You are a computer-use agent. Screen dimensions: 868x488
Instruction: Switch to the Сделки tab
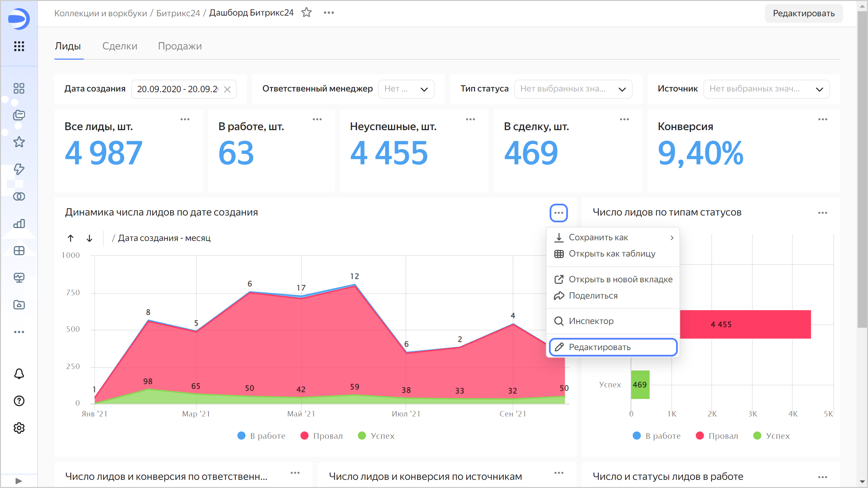click(x=120, y=46)
